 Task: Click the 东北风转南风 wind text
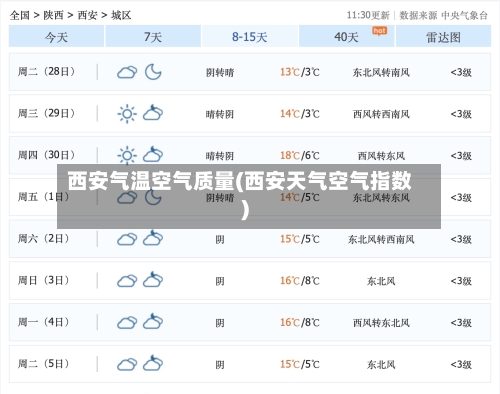point(381,72)
